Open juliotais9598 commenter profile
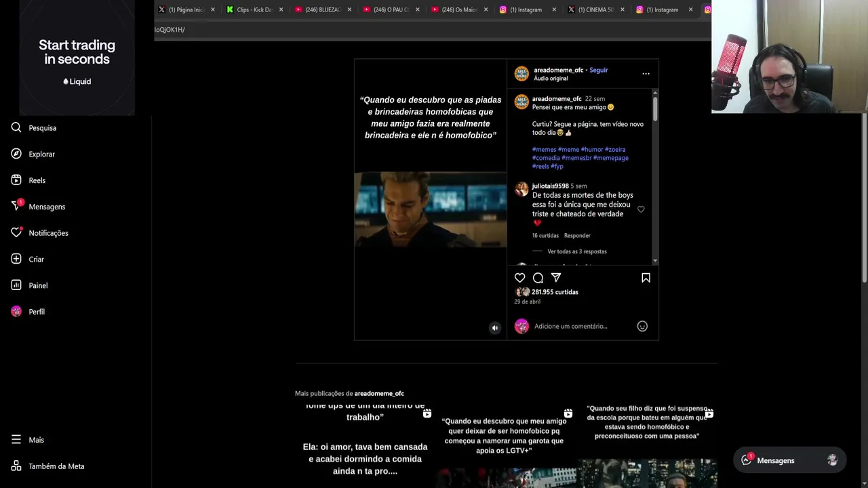The image size is (868, 488). click(550, 186)
